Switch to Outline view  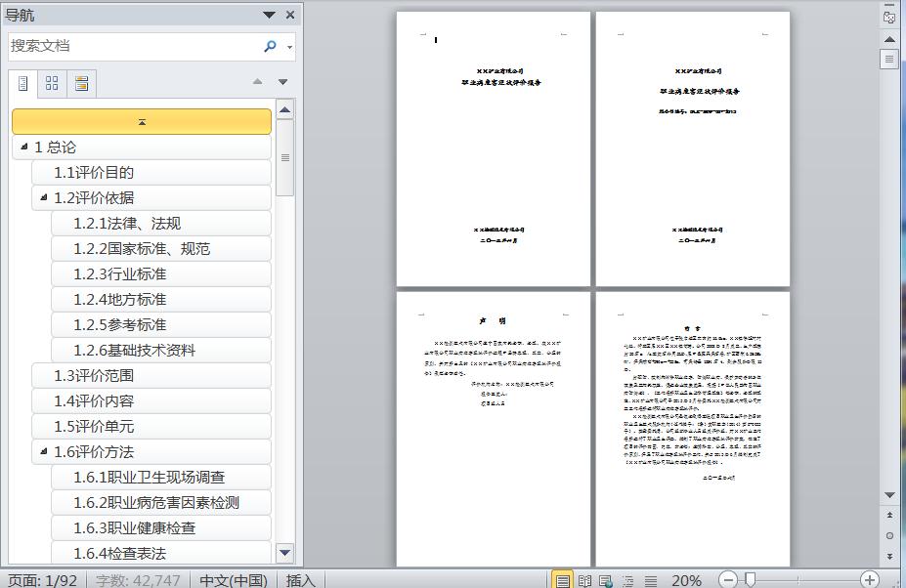point(628,579)
